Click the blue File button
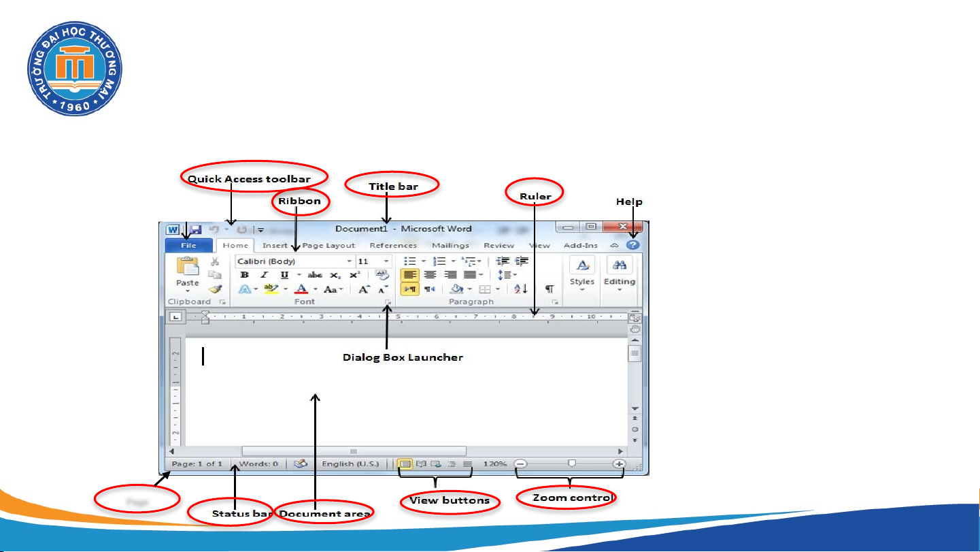This screenshot has width=980, height=552. point(188,246)
